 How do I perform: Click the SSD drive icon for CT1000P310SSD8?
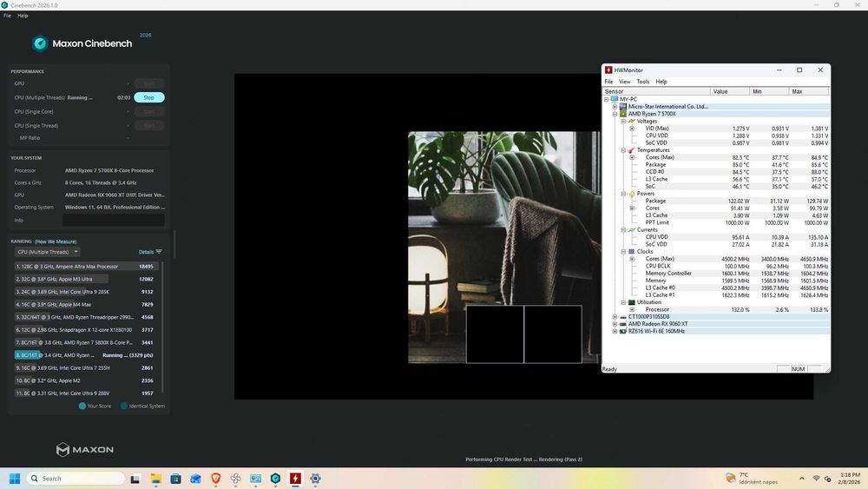point(622,317)
